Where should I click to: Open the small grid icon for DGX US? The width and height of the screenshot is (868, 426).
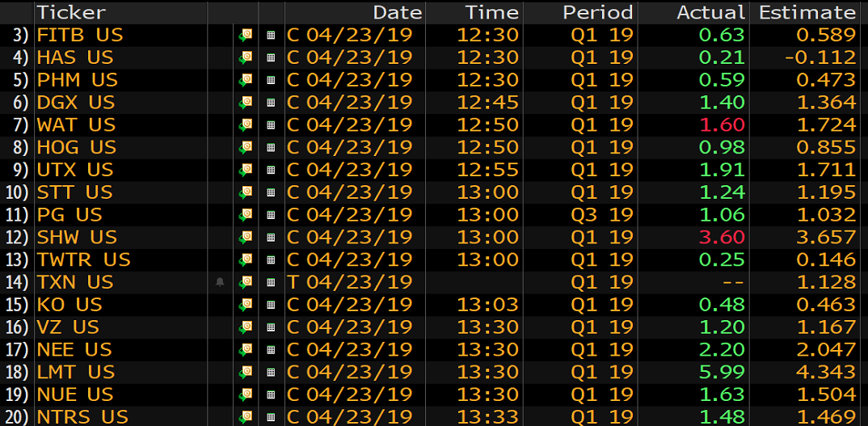point(271,103)
